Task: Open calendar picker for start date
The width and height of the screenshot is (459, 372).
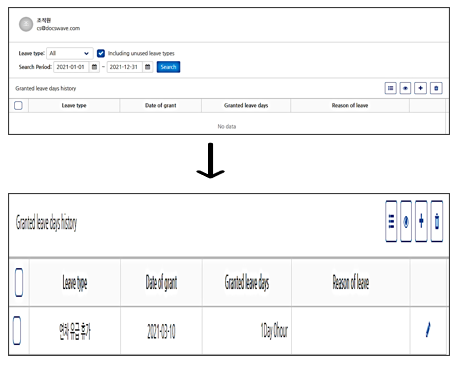Action: point(94,67)
